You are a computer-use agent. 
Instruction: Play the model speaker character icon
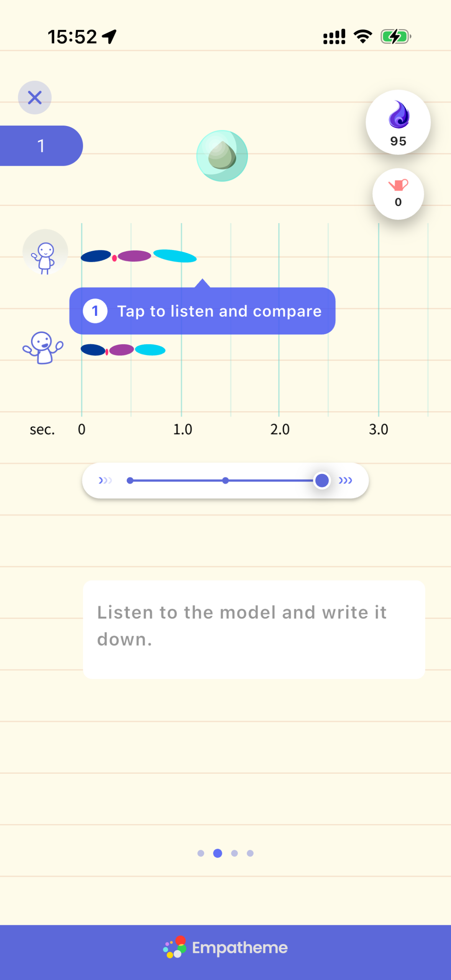pyautogui.click(x=45, y=252)
